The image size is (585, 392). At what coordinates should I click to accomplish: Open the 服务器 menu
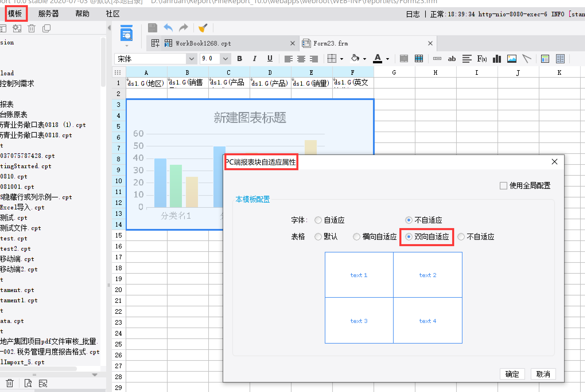click(48, 13)
